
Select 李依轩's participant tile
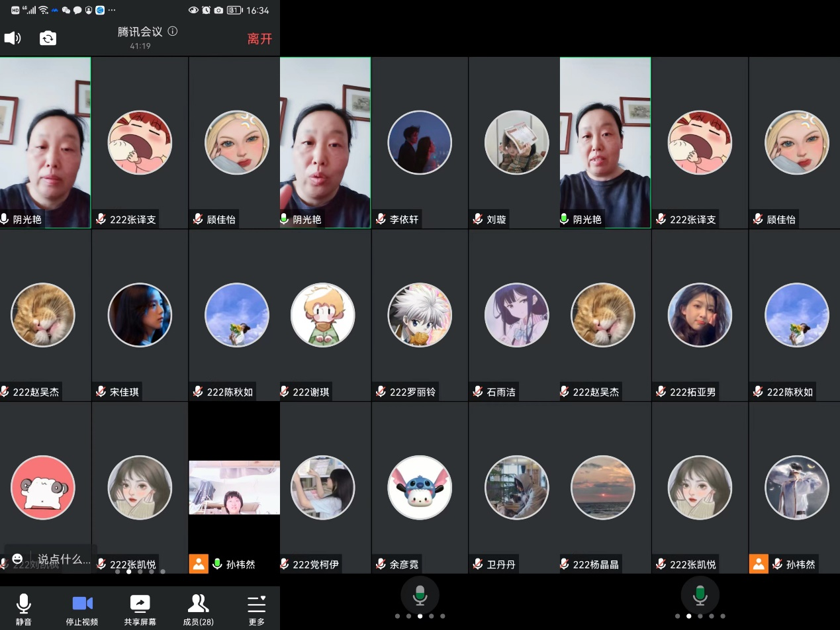click(x=420, y=142)
